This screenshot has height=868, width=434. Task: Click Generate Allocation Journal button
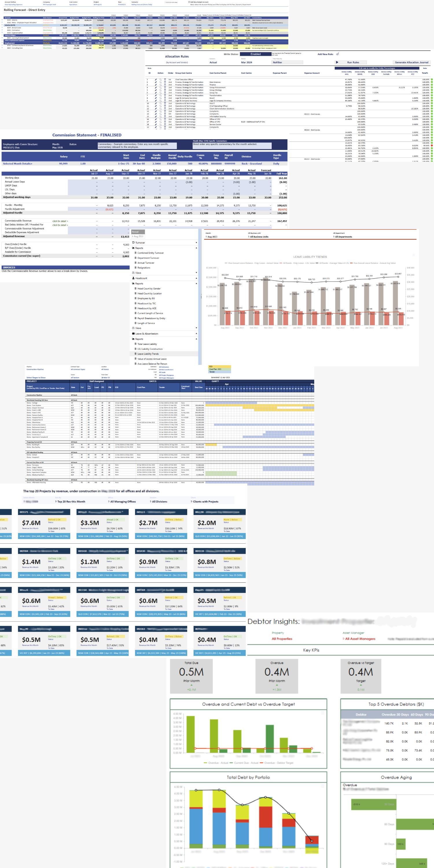[411, 62]
